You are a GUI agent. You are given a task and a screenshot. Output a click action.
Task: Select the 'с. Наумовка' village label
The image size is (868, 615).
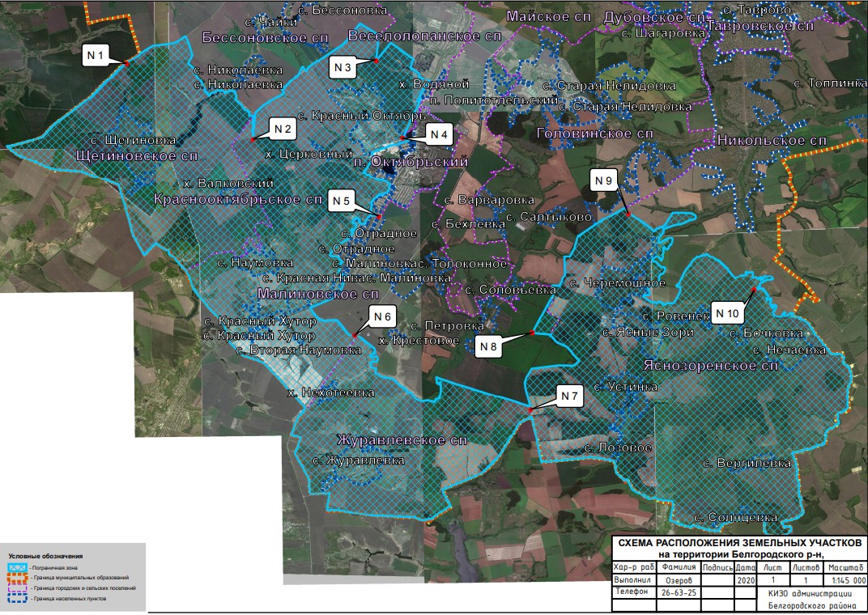click(x=255, y=263)
